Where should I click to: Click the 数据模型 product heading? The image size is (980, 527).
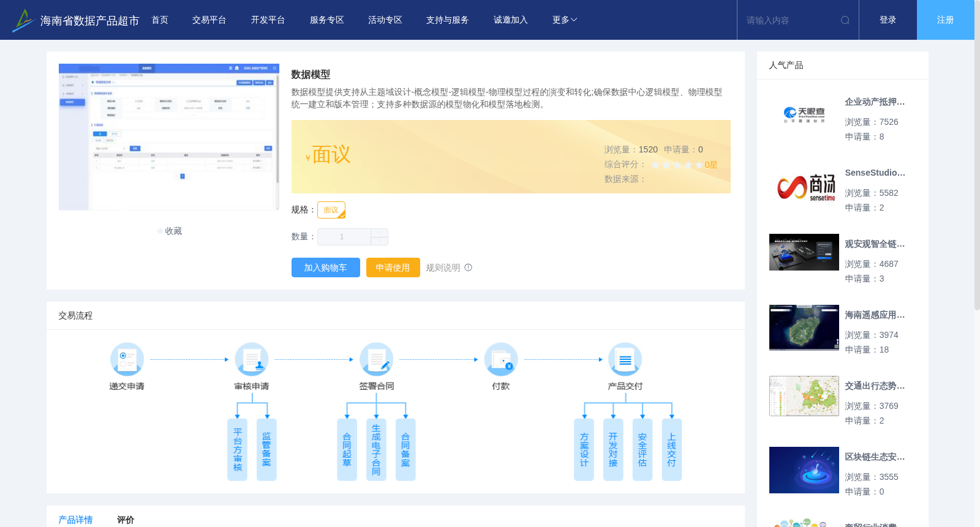(311, 75)
